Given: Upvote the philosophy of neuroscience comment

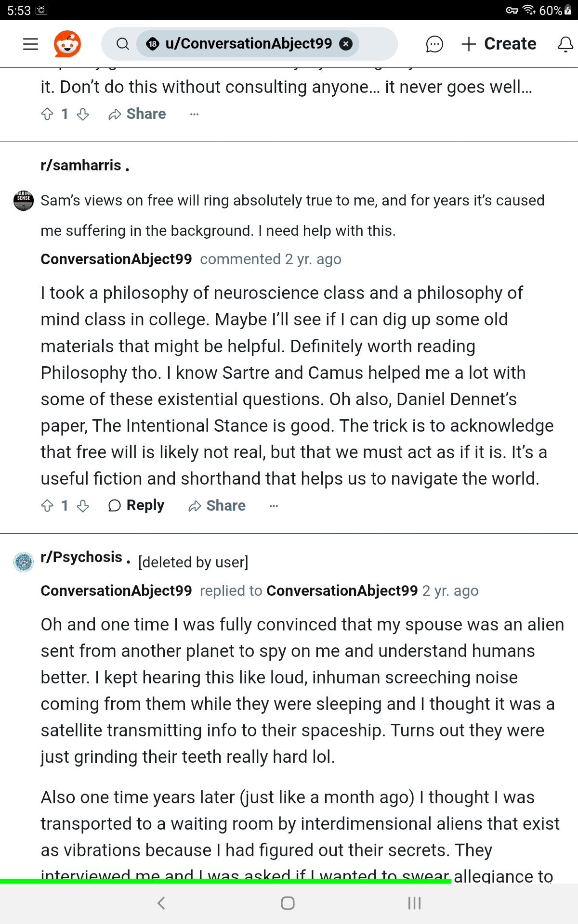Looking at the screenshot, I should coord(47,506).
